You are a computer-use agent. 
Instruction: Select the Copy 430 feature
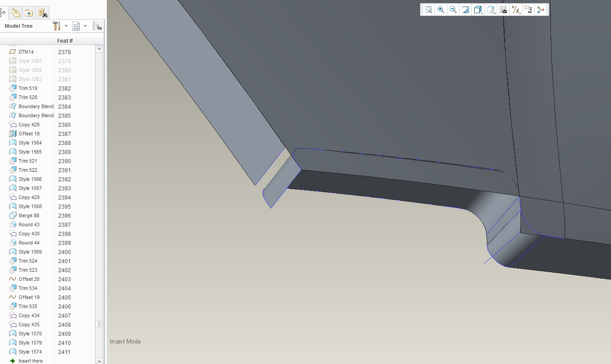point(29,234)
